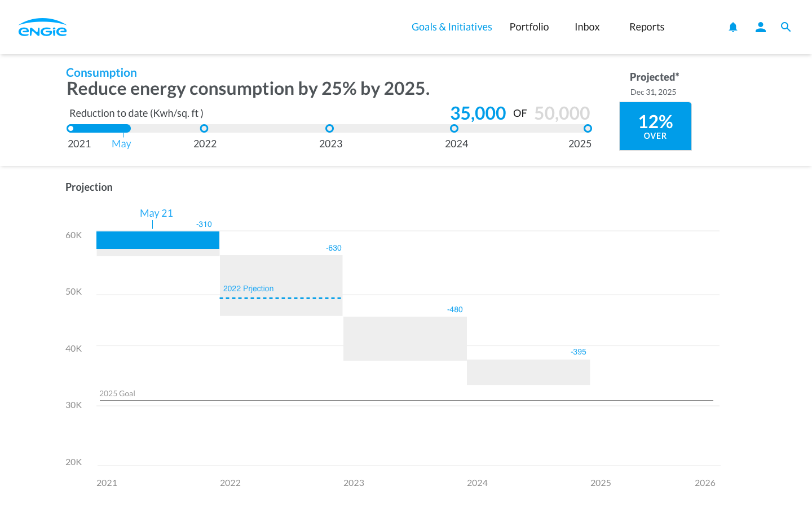This screenshot has height=508, width=812.
Task: Open the Reports menu item
Action: pos(647,27)
